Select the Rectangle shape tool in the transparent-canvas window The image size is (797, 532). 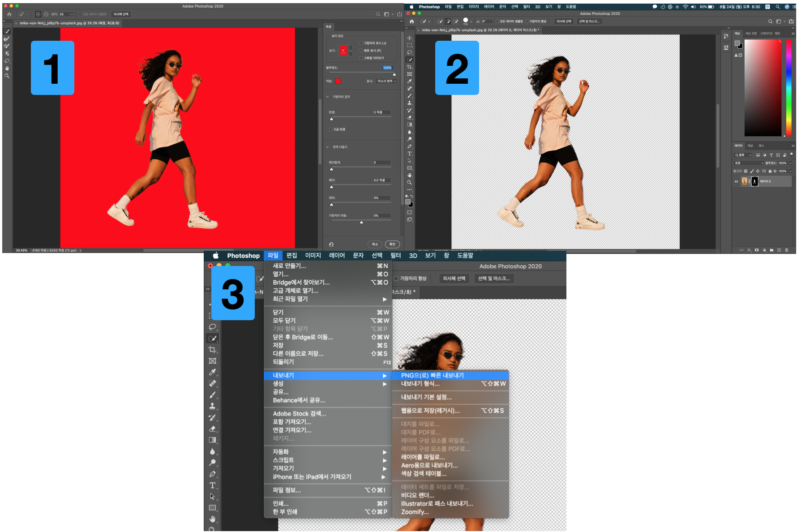click(409, 168)
